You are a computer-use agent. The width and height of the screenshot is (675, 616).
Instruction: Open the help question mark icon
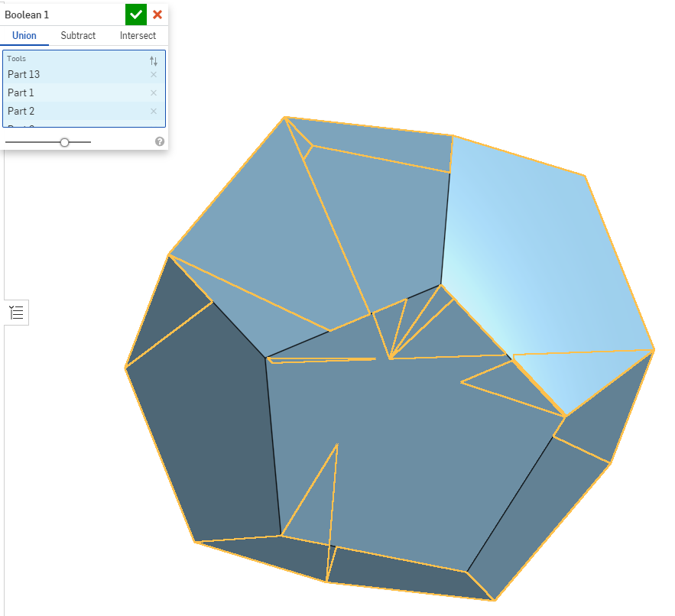[160, 141]
